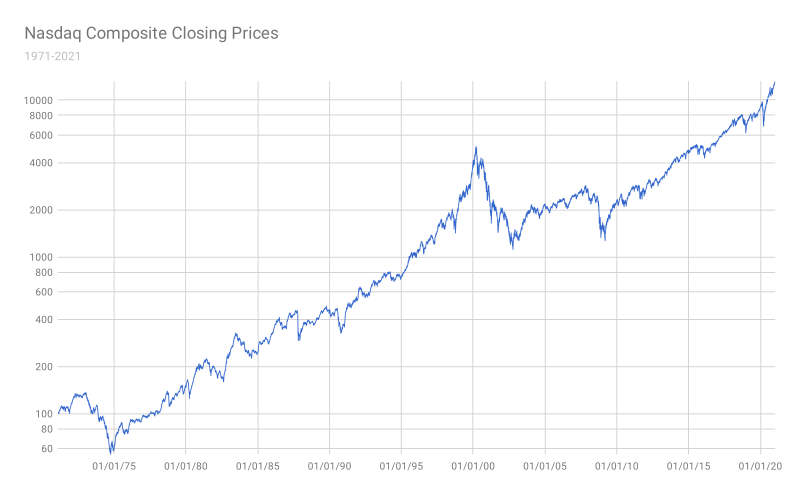800x495 pixels.
Task: Click the dot-com peak near year 2000
Action: 476,148
